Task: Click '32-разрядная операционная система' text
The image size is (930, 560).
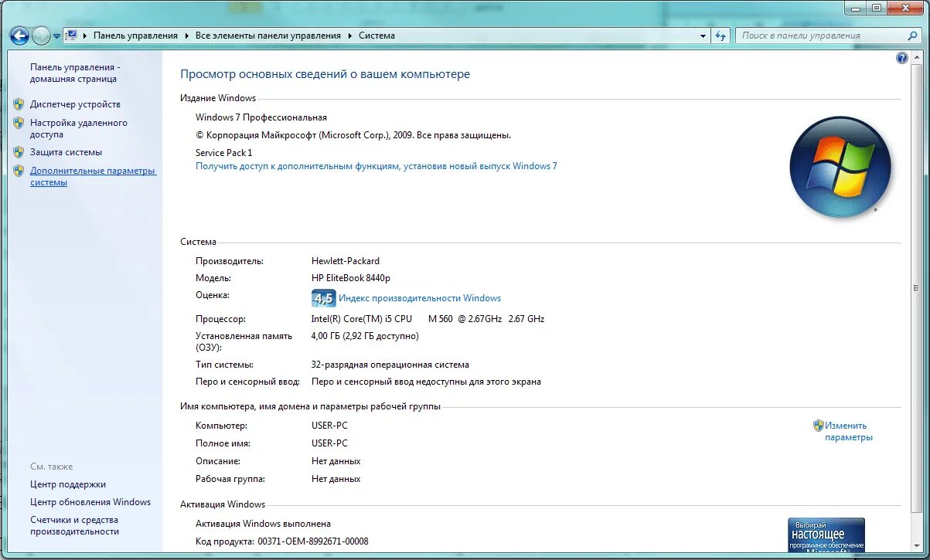Action: 390,365
